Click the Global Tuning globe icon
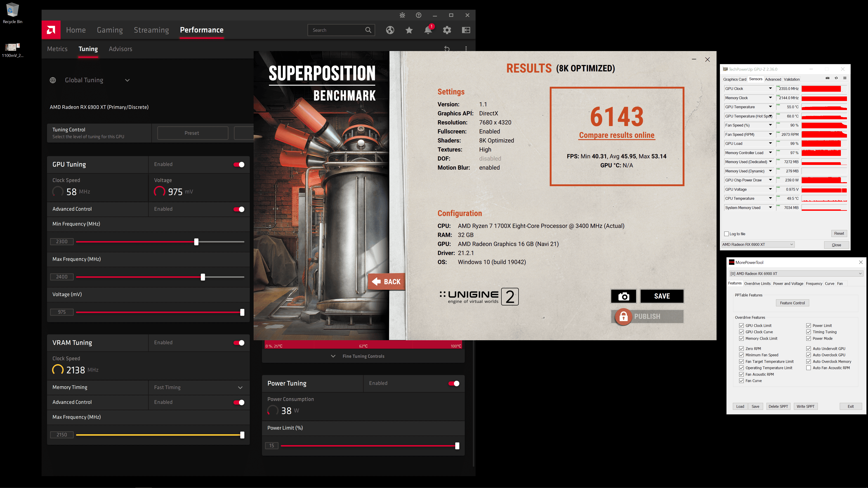This screenshot has width=868, height=488. 53,80
